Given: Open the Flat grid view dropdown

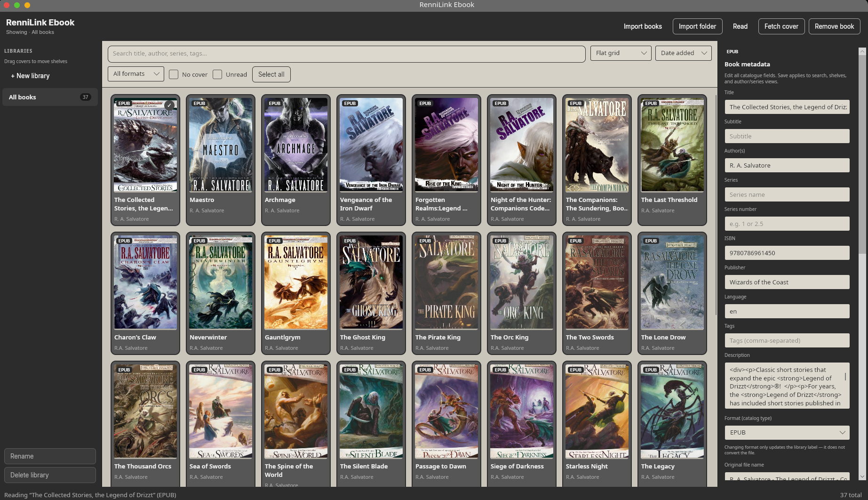Looking at the screenshot, I should [621, 53].
